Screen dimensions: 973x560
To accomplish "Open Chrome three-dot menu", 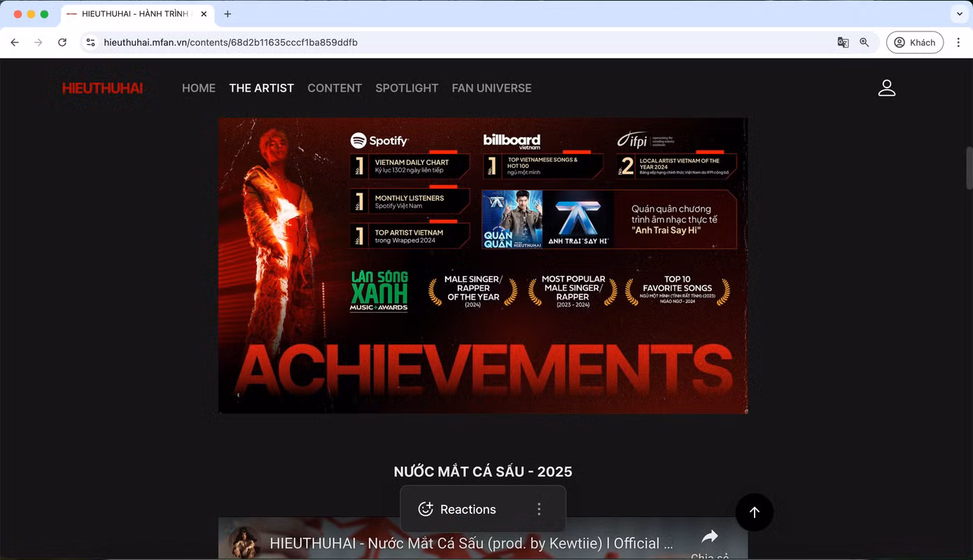I will (x=958, y=43).
